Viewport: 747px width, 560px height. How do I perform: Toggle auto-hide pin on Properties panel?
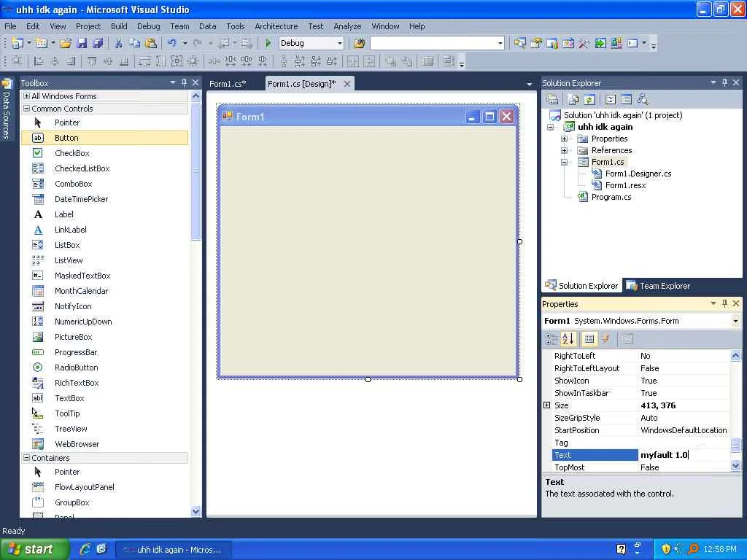(x=724, y=303)
